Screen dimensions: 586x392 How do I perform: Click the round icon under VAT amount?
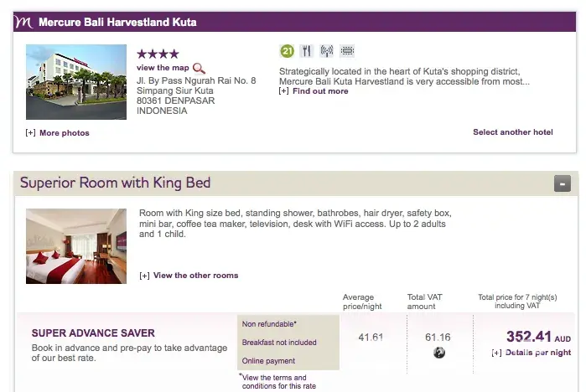coord(439,353)
